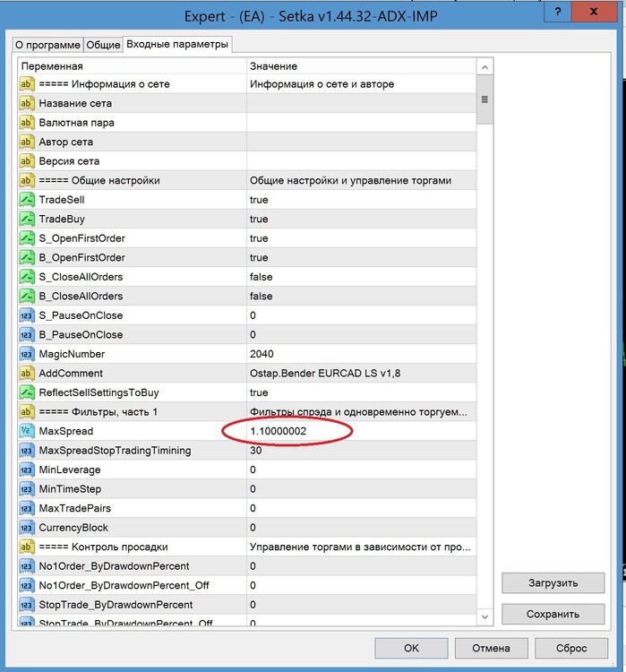
Task: Click the integer icon beside StopTrade_ByDrawdownPercent
Action: [x=27, y=605]
